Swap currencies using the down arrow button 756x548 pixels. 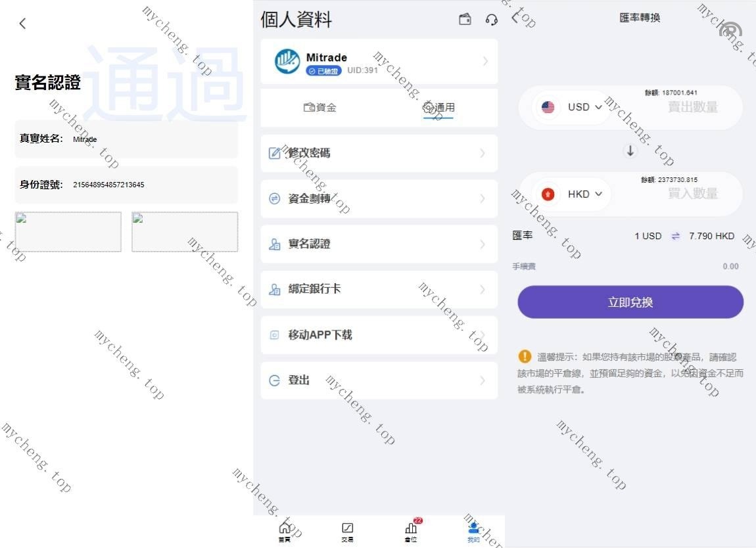tap(630, 151)
